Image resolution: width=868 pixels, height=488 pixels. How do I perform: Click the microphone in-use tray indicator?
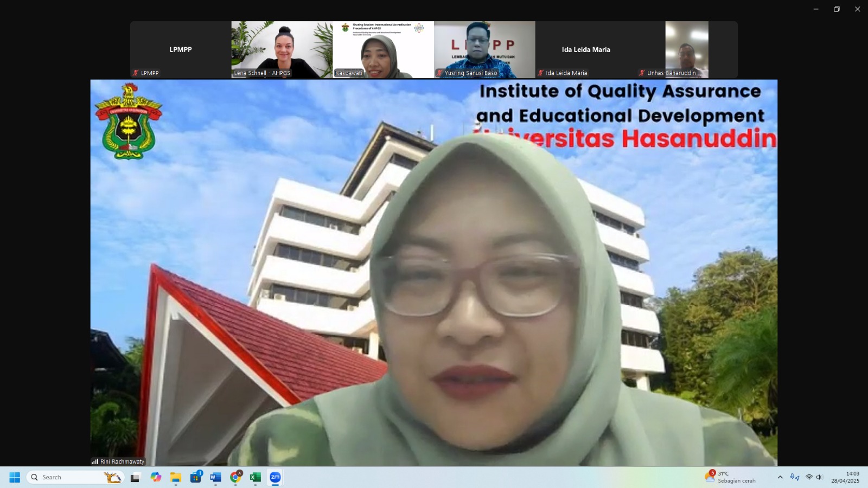(795, 477)
